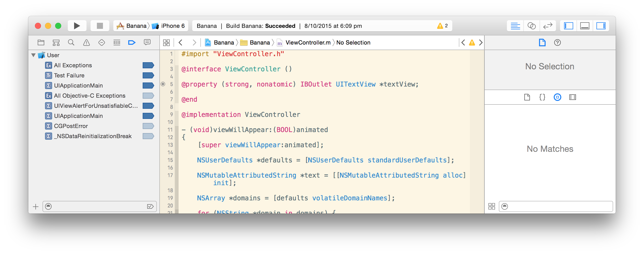644x254 pixels.
Task: Click the IBOutlet connection circle
Action: 163,84
